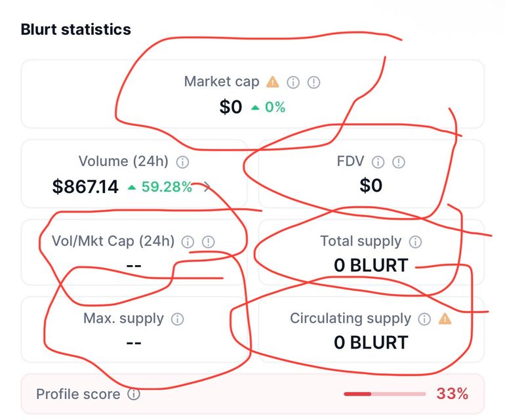Screen dimensions: 505x420
Task: Show info for Volume (24h)
Action: [183, 161]
